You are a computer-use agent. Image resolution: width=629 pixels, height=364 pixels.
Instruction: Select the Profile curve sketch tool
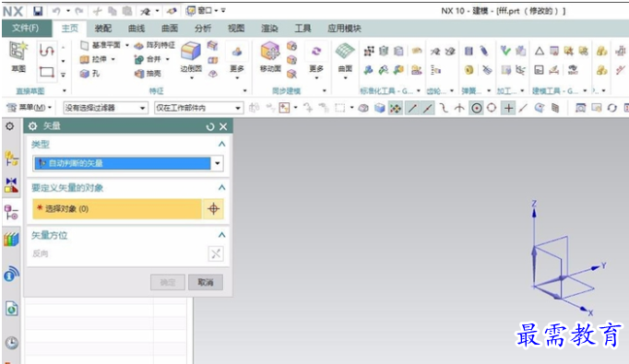[46, 51]
